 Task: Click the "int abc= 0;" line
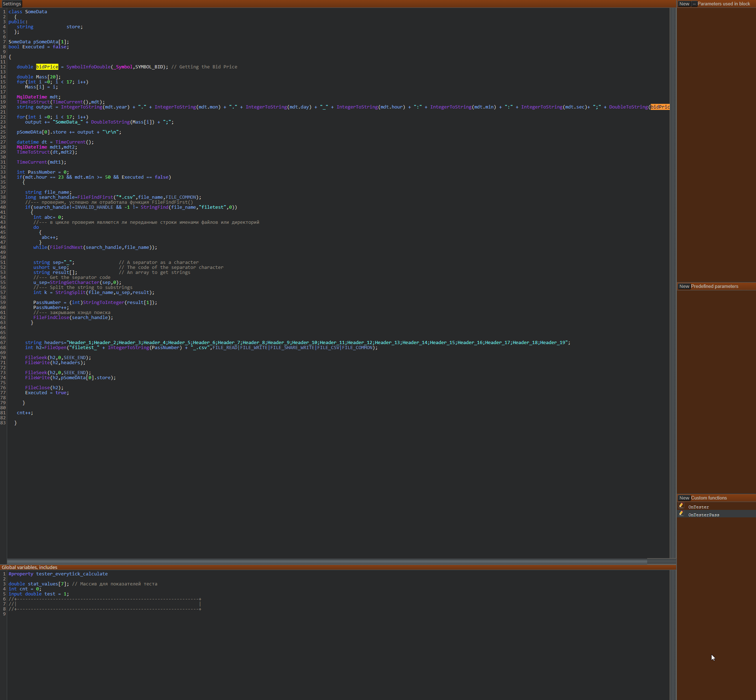coord(48,217)
